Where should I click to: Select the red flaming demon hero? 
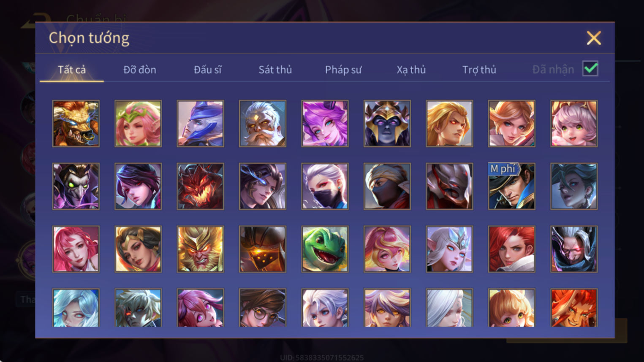point(200,186)
